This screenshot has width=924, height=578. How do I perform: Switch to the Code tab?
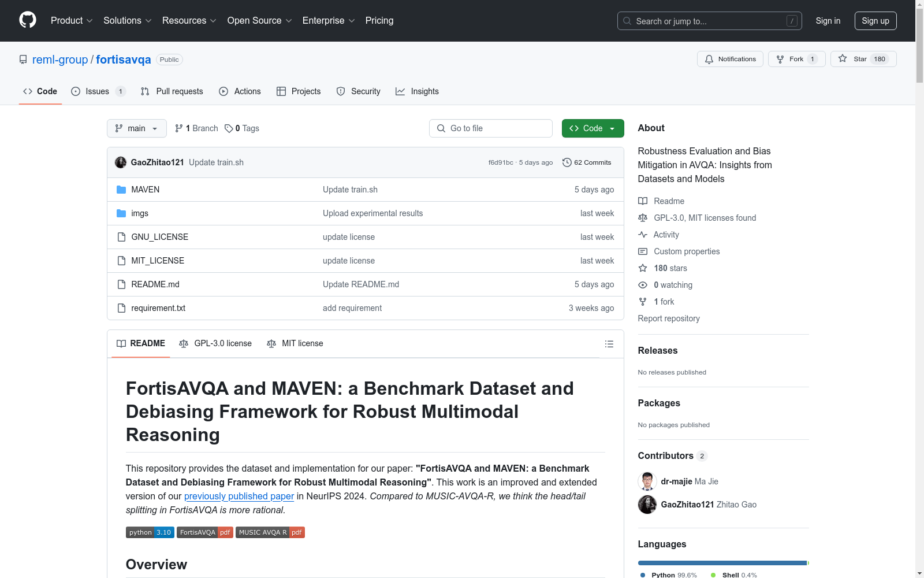[40, 91]
